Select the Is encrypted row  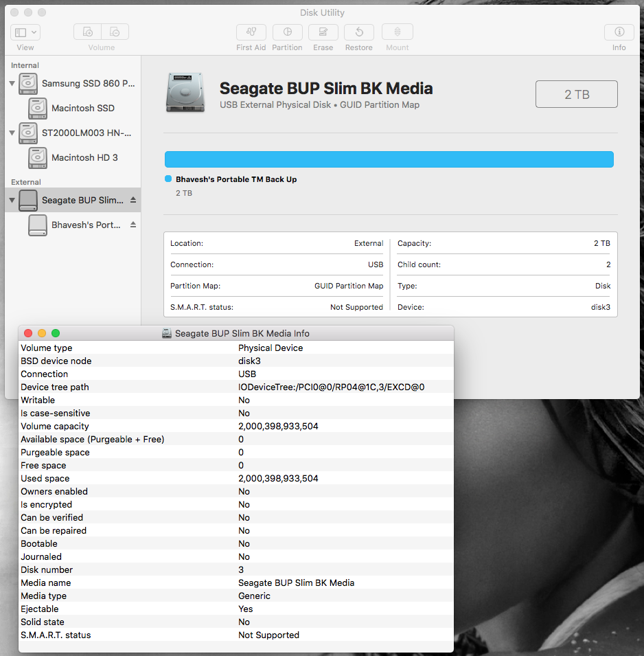(x=236, y=505)
